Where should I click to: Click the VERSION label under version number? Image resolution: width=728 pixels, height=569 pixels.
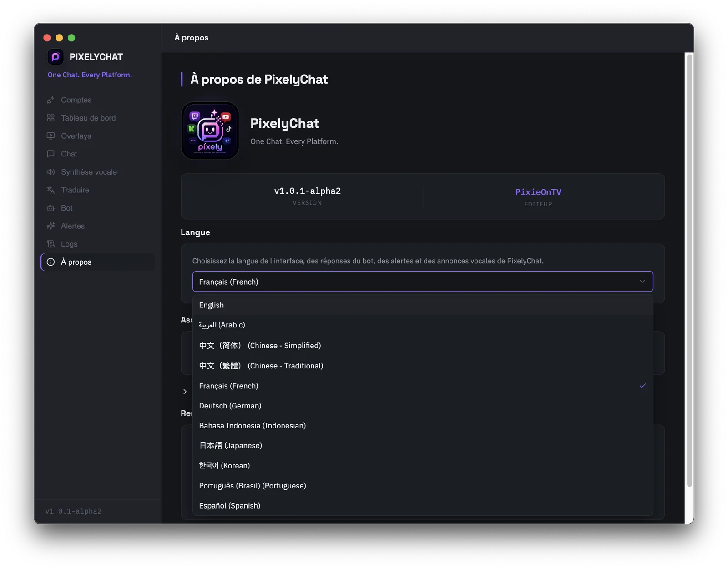307,203
